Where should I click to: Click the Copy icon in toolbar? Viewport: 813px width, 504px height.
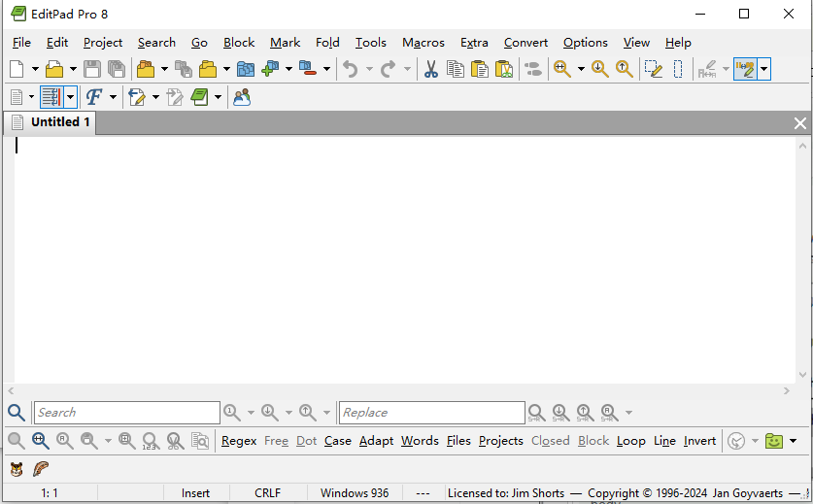pos(456,69)
